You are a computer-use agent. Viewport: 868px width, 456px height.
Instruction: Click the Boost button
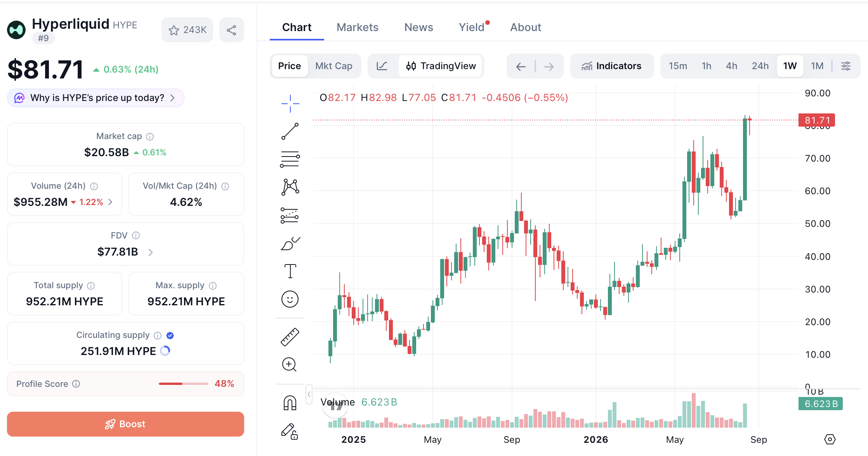(x=125, y=424)
